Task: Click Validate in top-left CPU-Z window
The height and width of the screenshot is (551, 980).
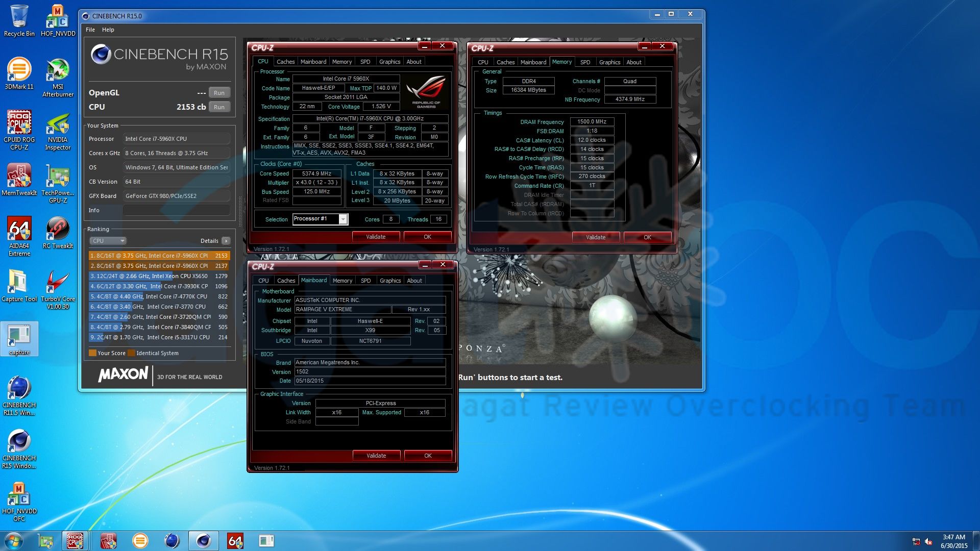Action: point(376,237)
